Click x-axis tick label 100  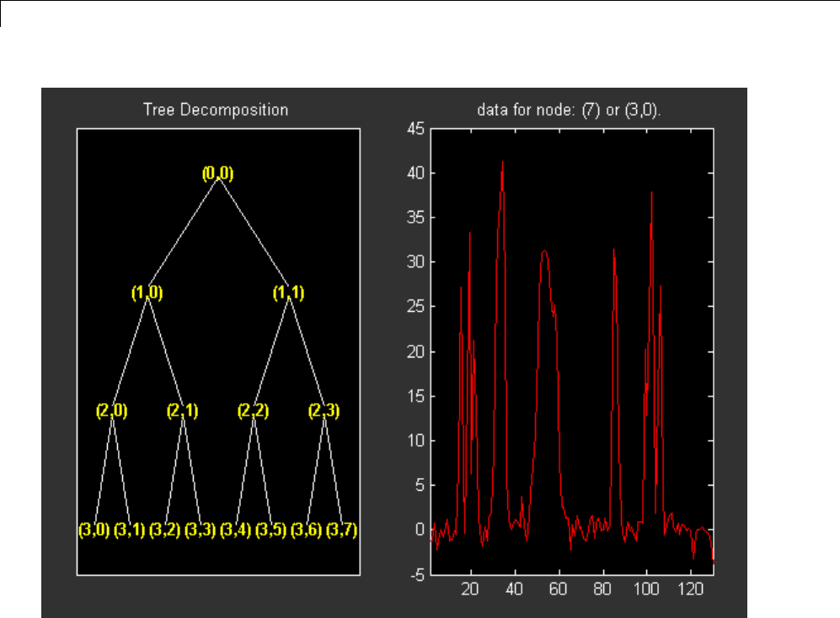click(646, 589)
